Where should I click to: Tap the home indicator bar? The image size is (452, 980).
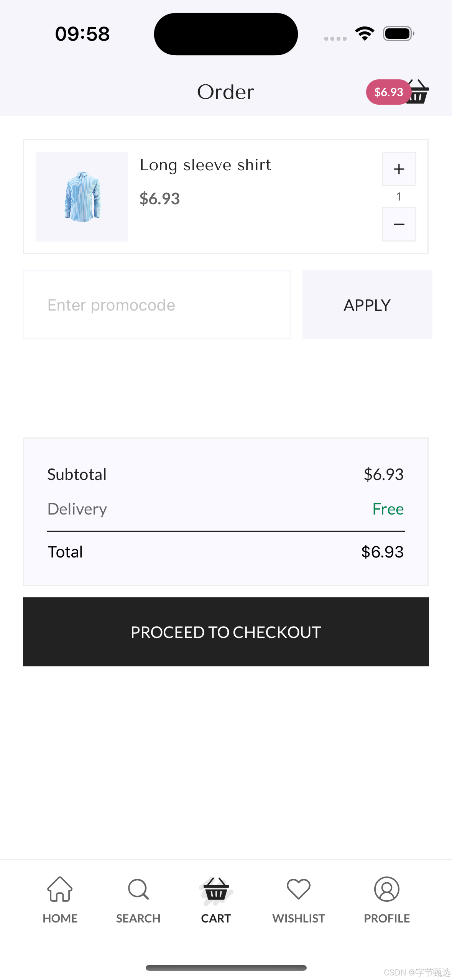(x=226, y=968)
